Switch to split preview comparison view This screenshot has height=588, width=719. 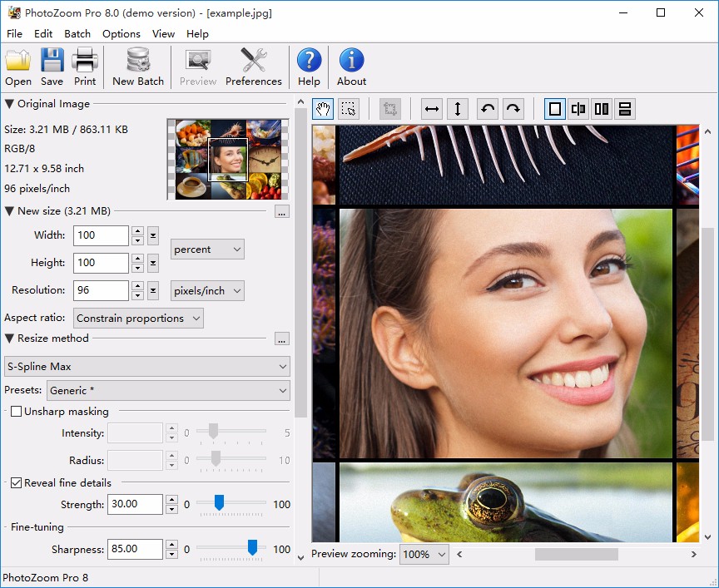(578, 108)
